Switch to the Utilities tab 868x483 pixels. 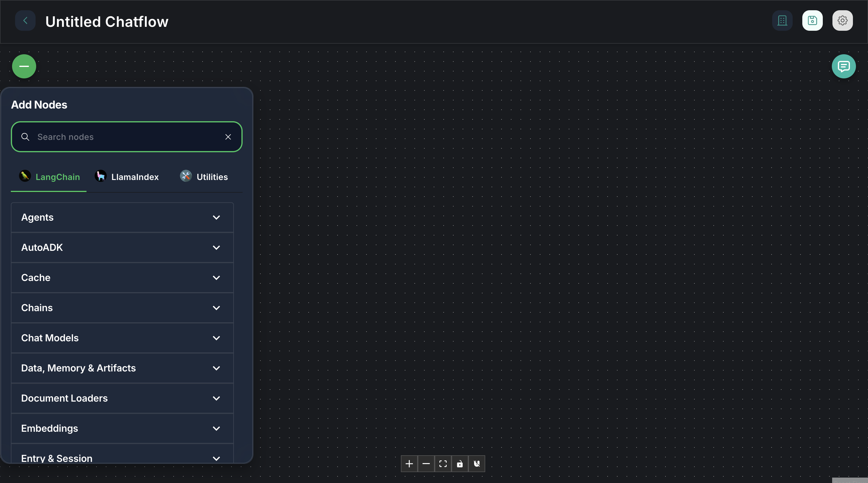204,177
